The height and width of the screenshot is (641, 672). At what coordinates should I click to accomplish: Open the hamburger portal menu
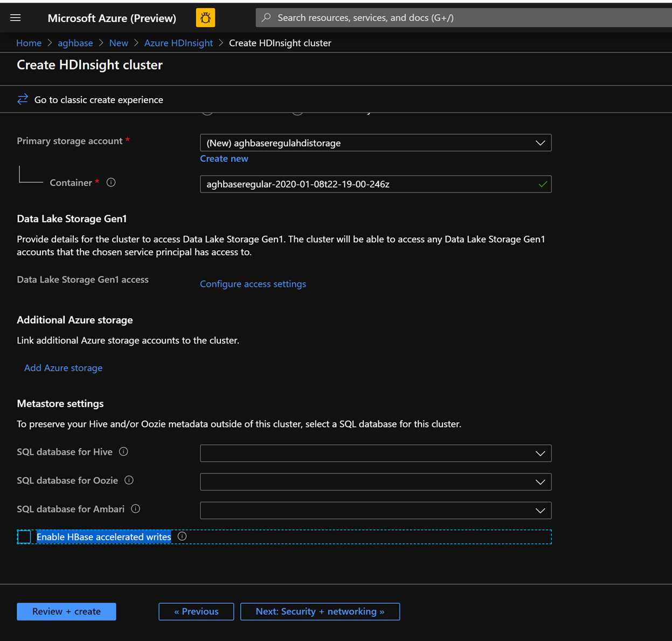click(16, 18)
